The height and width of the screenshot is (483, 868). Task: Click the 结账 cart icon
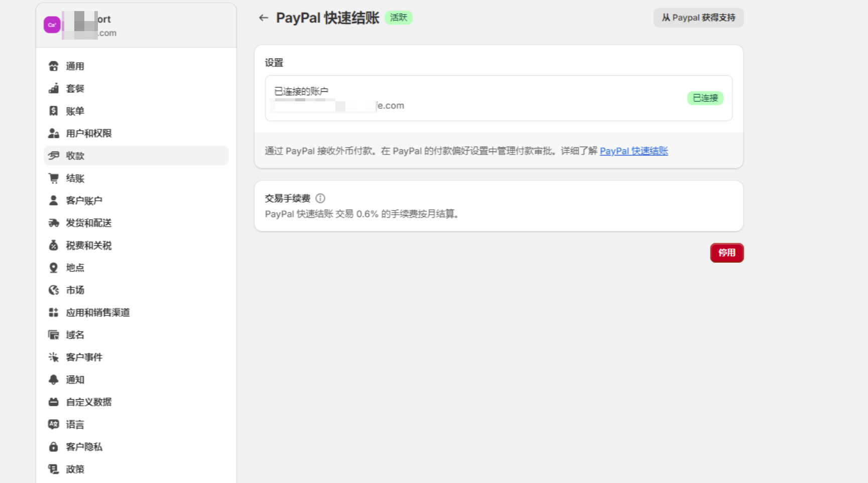(54, 178)
